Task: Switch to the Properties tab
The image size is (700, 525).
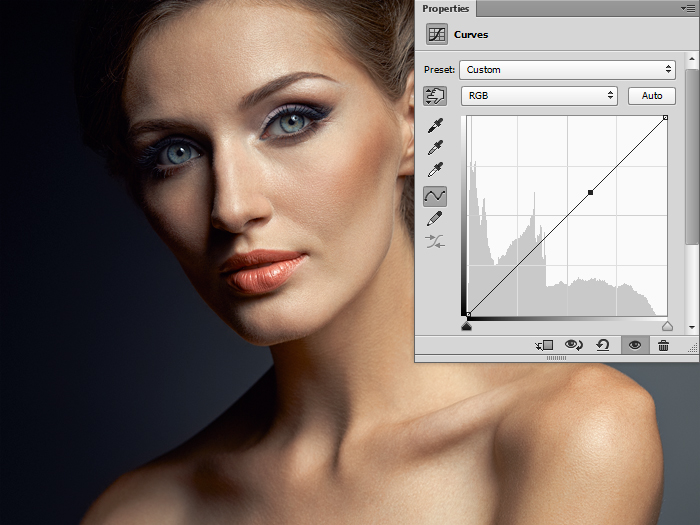Action: click(446, 8)
